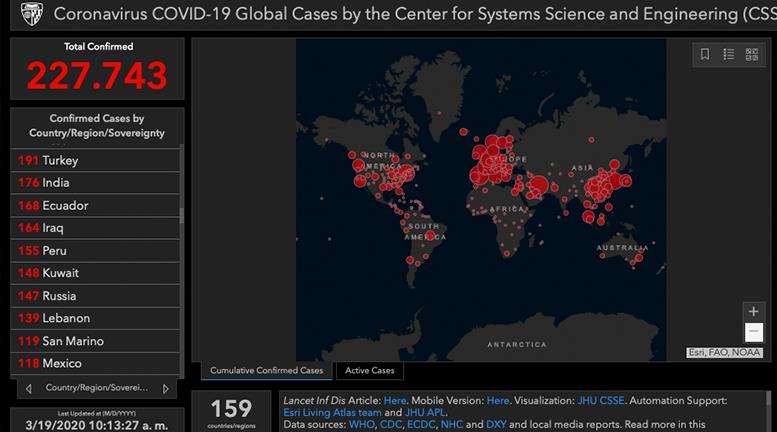Image resolution: width=777 pixels, height=432 pixels.
Task: Open the Mobile Version 'Here' link
Action: click(x=498, y=400)
